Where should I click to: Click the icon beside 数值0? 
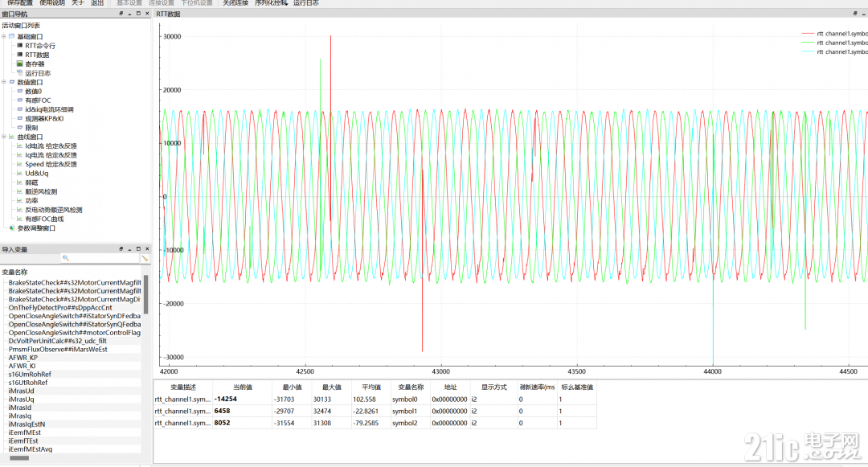pos(20,92)
